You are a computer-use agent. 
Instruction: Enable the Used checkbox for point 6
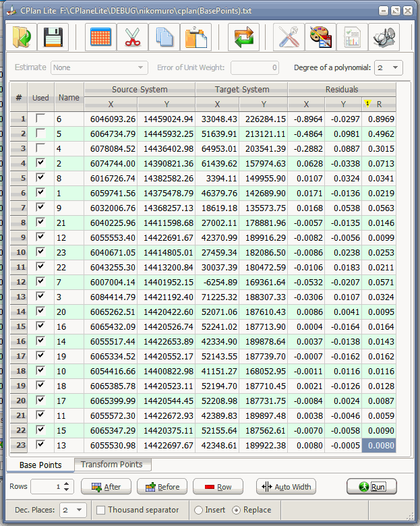(40, 119)
